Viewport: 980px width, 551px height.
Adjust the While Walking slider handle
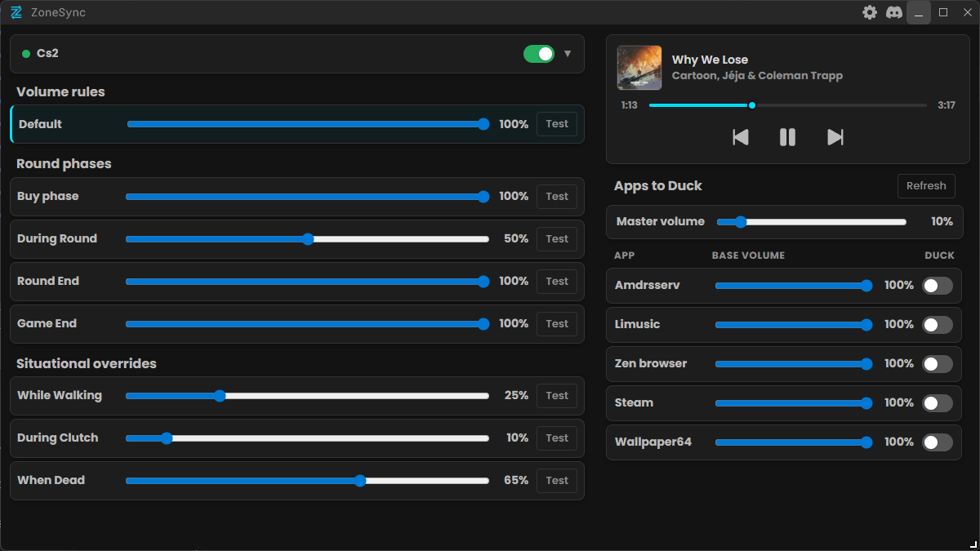coord(219,395)
